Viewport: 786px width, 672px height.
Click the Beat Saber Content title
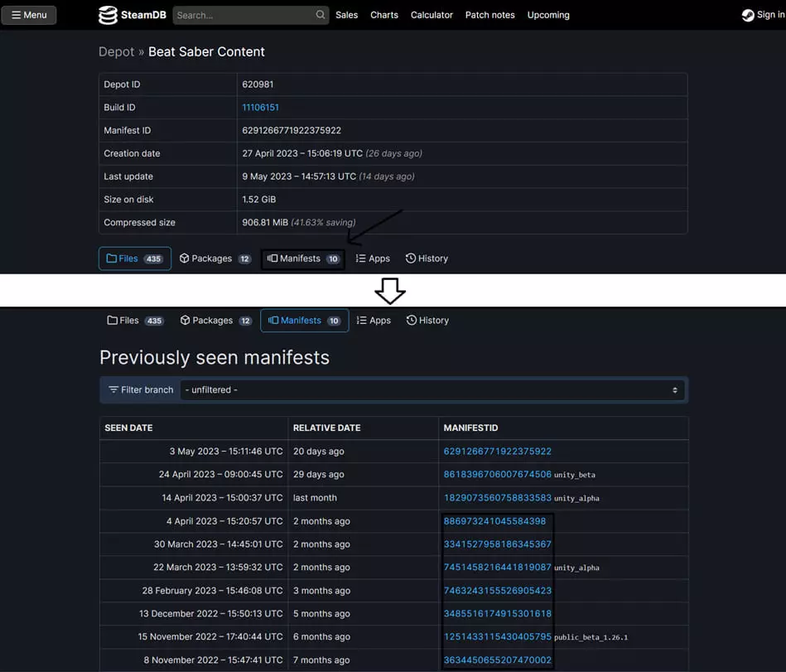pos(206,51)
